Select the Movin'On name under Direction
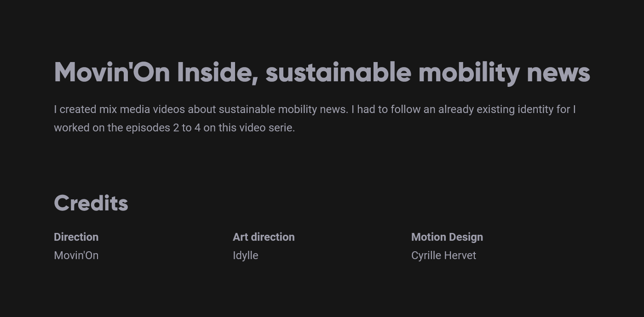This screenshot has height=317, width=644. (76, 255)
